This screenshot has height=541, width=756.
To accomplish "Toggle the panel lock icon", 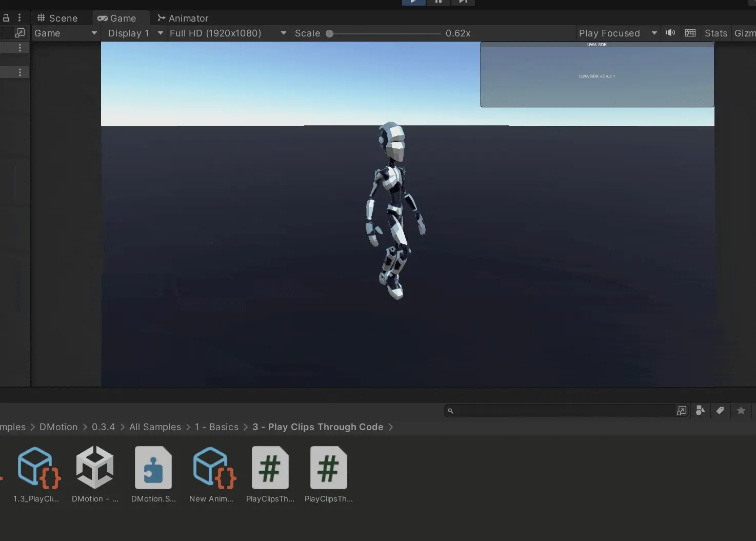I will coord(6,18).
